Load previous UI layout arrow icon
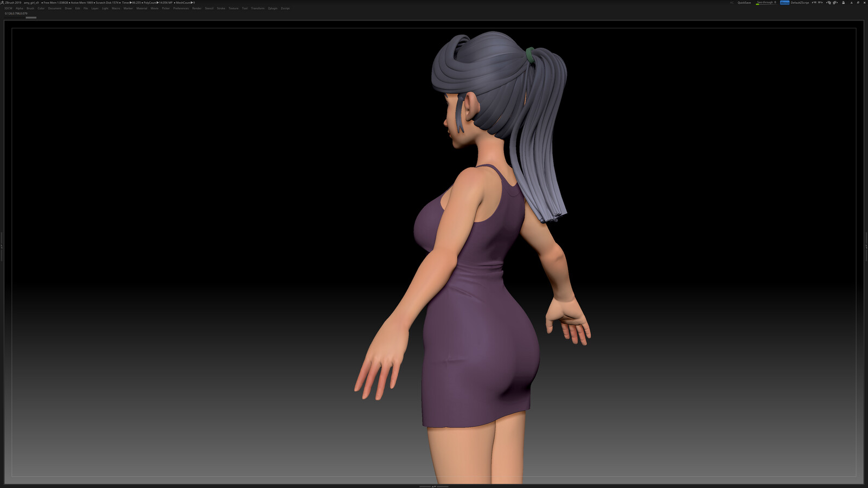The image size is (868, 488). pos(814,3)
